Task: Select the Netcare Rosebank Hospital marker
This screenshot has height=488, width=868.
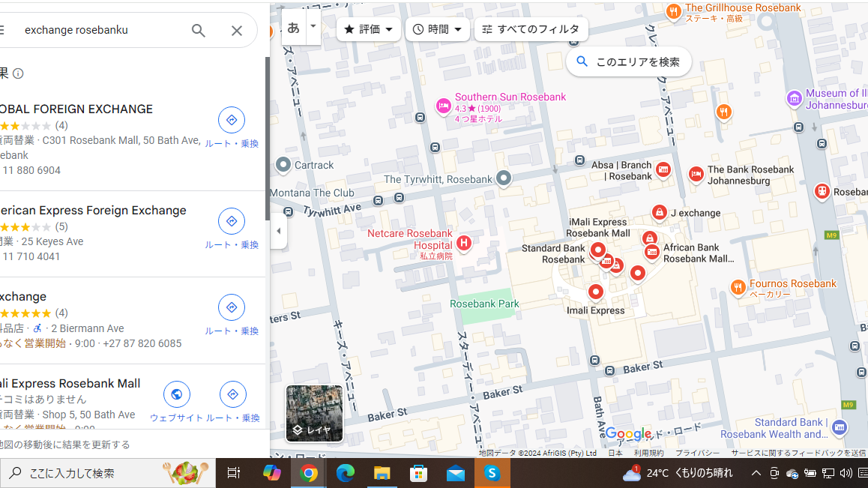Action: click(x=464, y=242)
